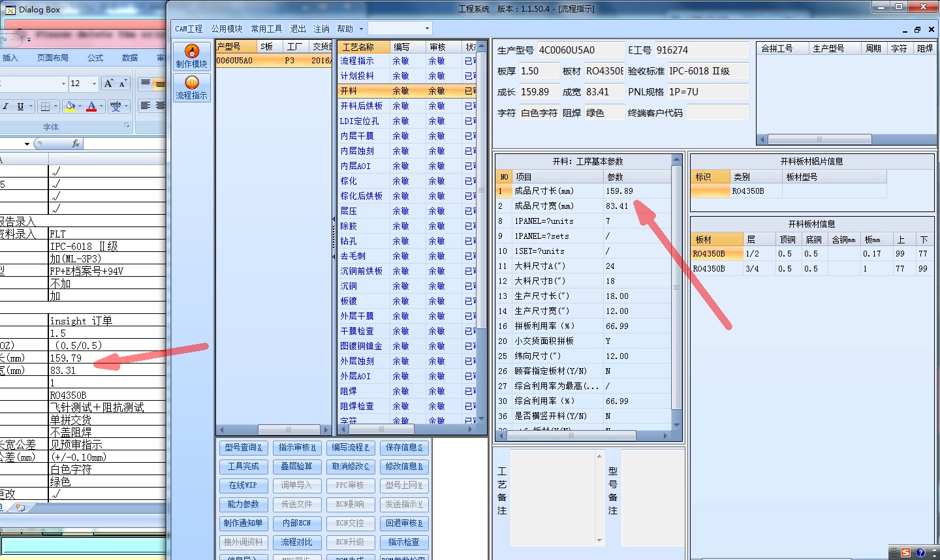Switch to Excel 公式 tab

(95, 58)
